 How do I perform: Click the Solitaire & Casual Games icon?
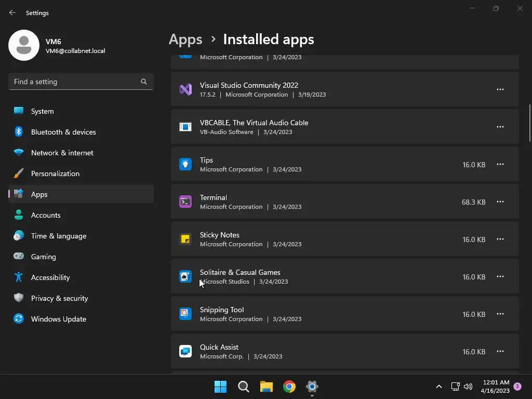point(185,276)
